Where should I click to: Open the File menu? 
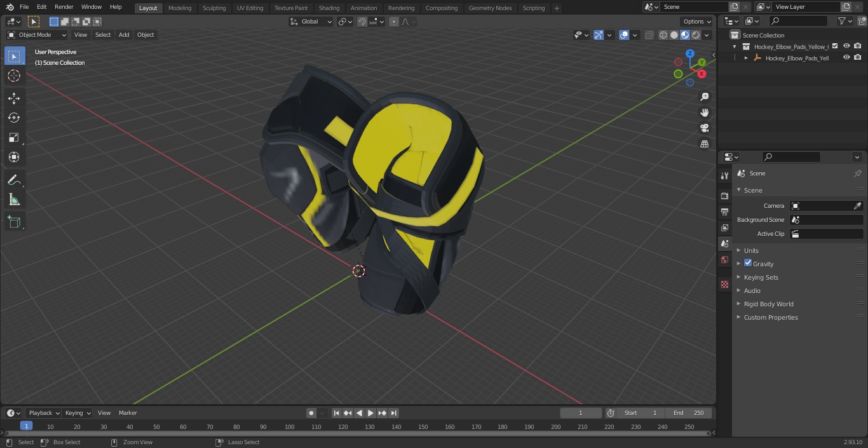tap(24, 7)
